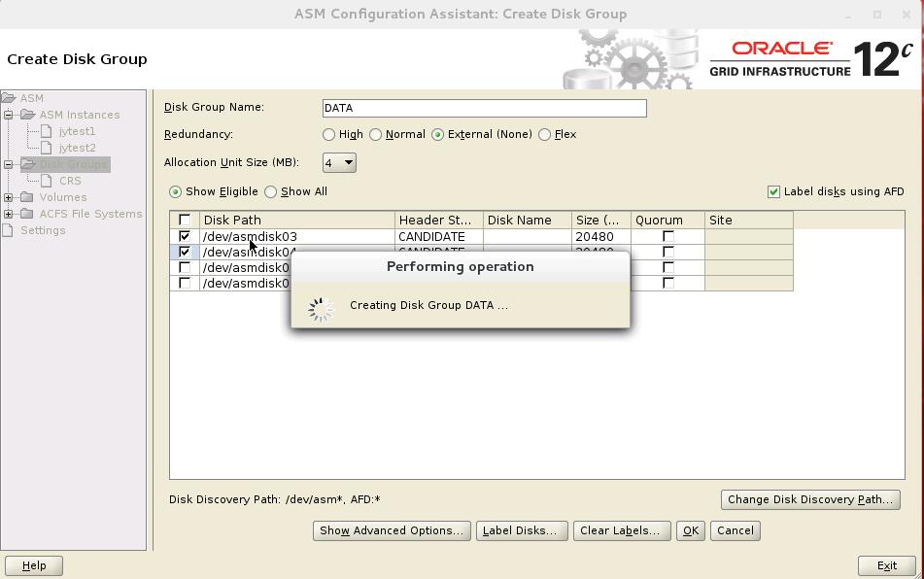The image size is (924, 579).
Task: Select the jytest1 instance document icon
Action: point(47,131)
